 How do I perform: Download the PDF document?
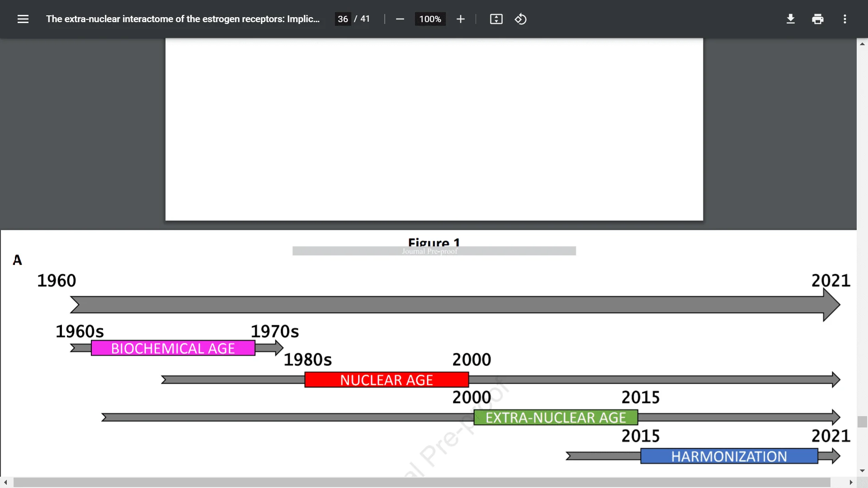pyautogui.click(x=790, y=19)
